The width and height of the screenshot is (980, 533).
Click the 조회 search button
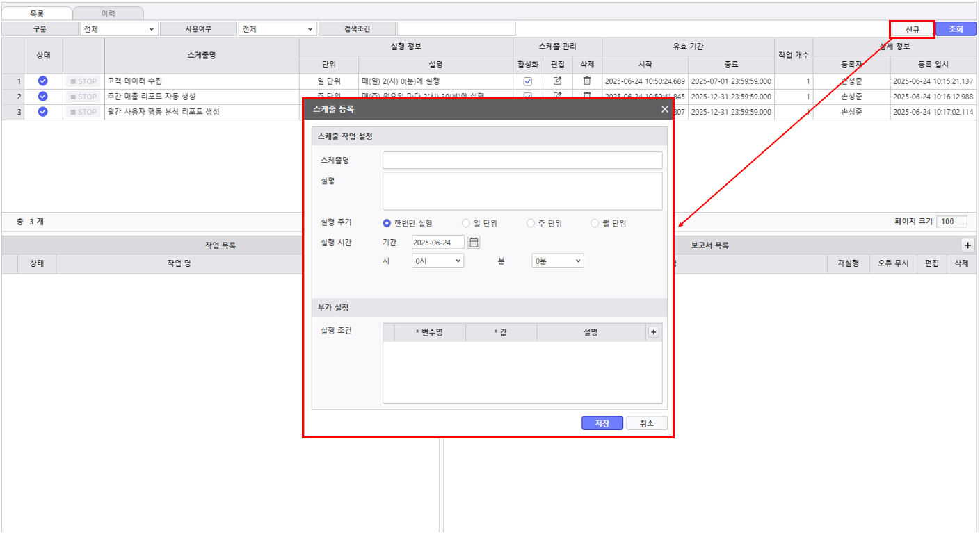click(956, 29)
